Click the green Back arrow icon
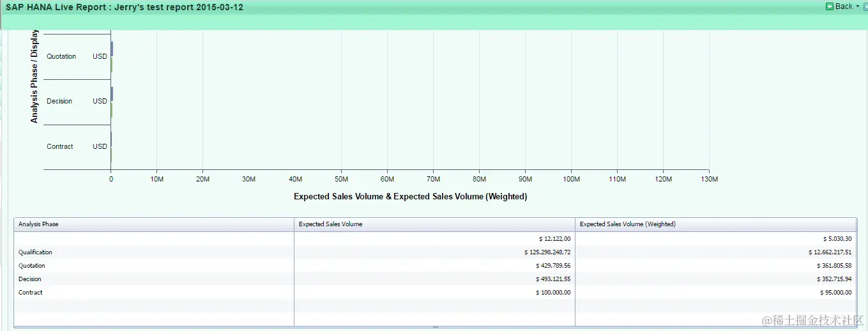Viewport: 868px width, 331px height. [x=829, y=6]
